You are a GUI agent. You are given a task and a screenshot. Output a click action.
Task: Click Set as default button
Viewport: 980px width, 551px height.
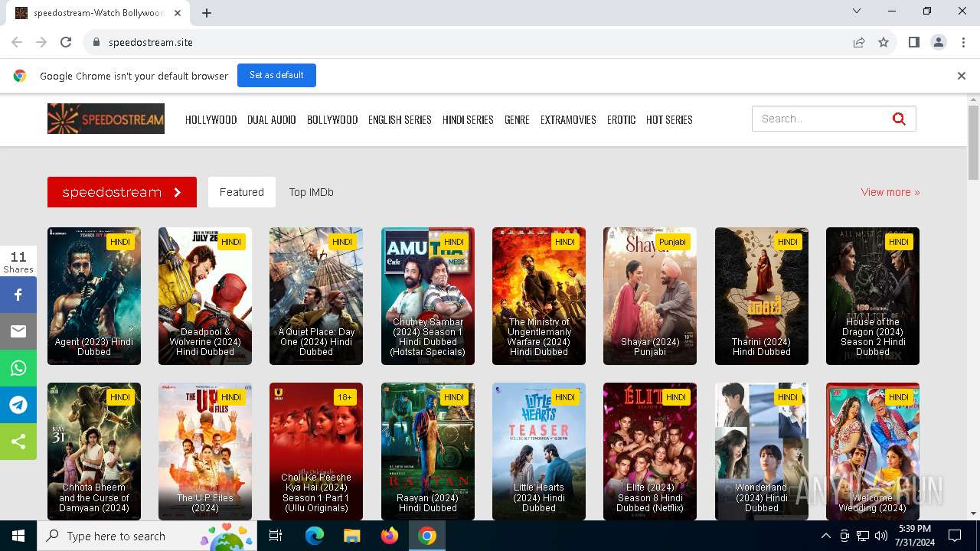(x=276, y=75)
